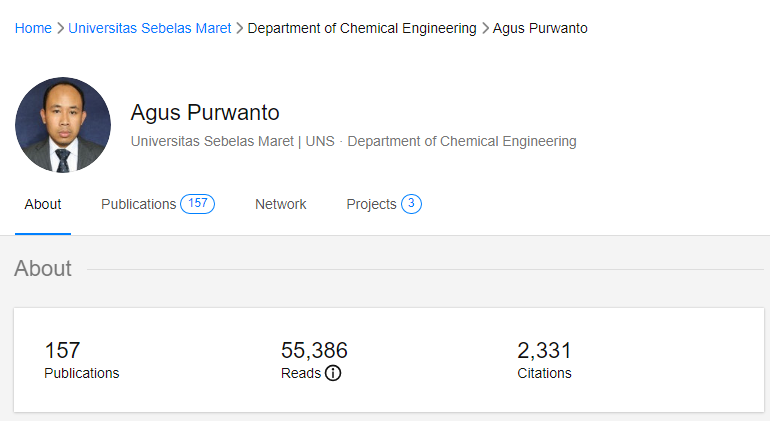Go to Home via breadcrumb

[x=33, y=28]
